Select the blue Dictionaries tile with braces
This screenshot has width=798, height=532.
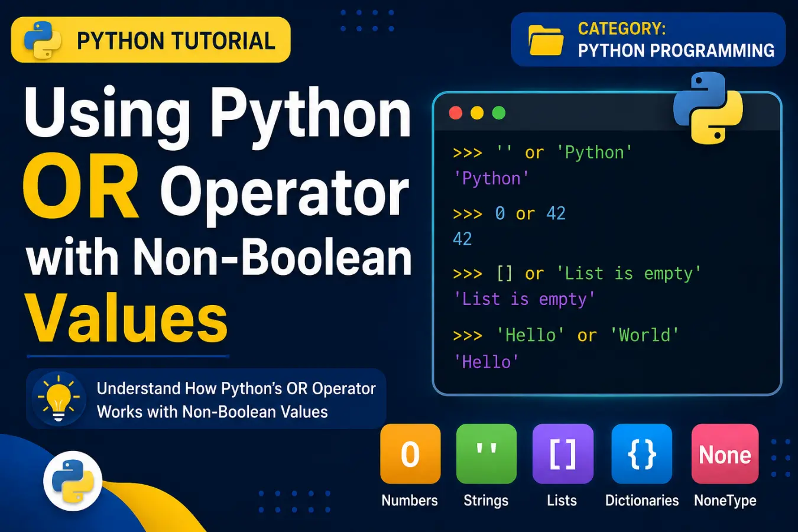click(x=642, y=453)
